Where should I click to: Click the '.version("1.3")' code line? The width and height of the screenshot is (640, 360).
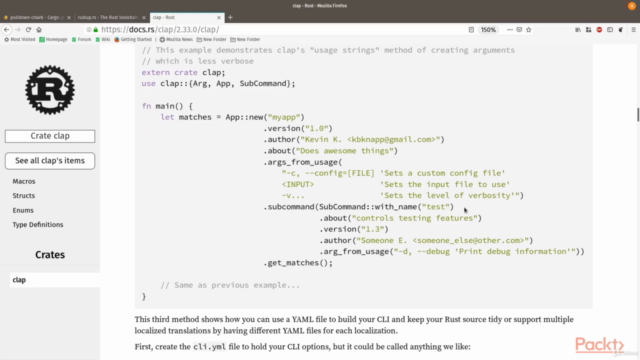(x=354, y=229)
